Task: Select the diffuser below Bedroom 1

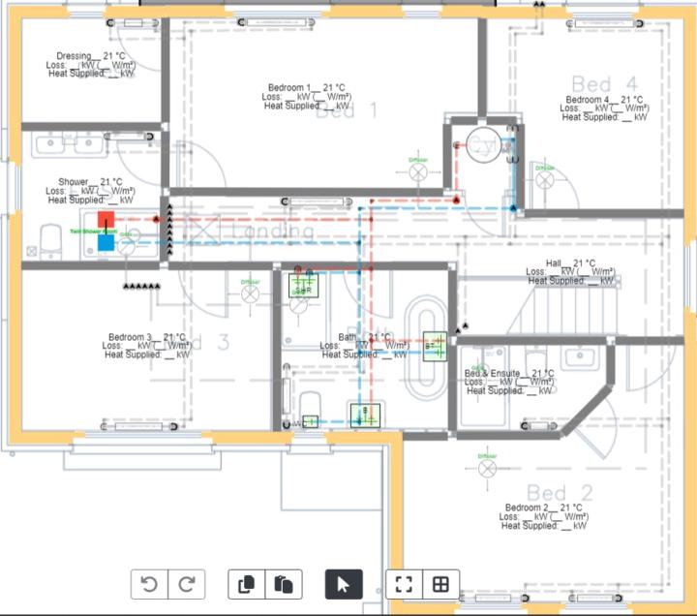Action: (418, 171)
